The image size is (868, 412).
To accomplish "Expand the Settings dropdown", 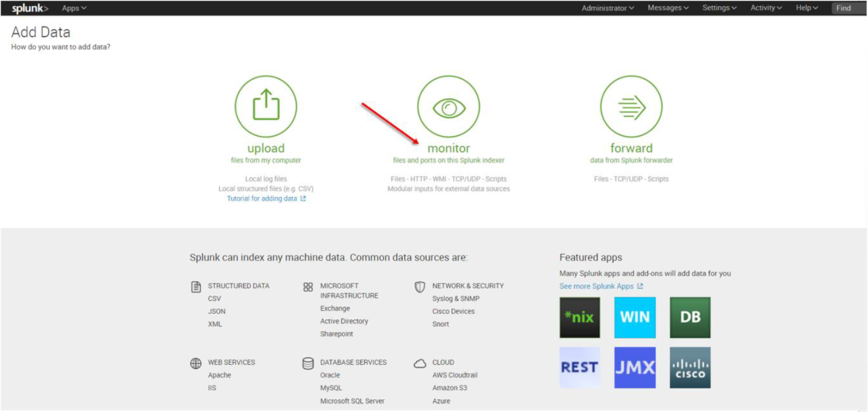I will (x=719, y=8).
